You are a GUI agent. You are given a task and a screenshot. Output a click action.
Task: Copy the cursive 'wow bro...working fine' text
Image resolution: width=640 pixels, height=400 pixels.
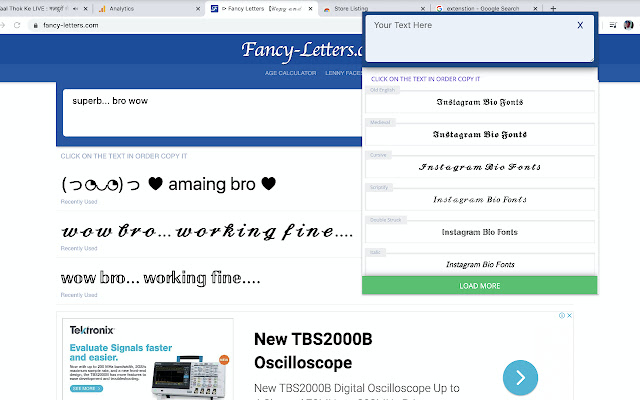pos(207,231)
